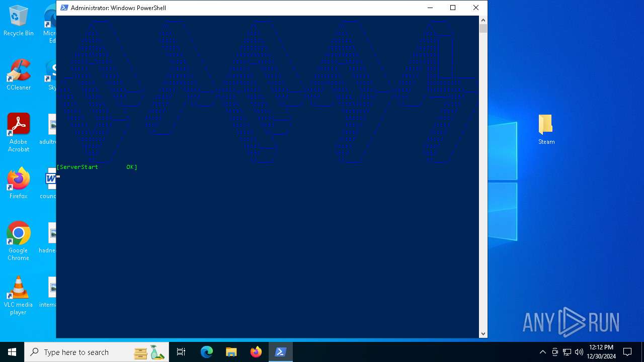This screenshot has height=362, width=644.
Task: Launch Microsoft Edge from taskbar
Action: coord(206,352)
